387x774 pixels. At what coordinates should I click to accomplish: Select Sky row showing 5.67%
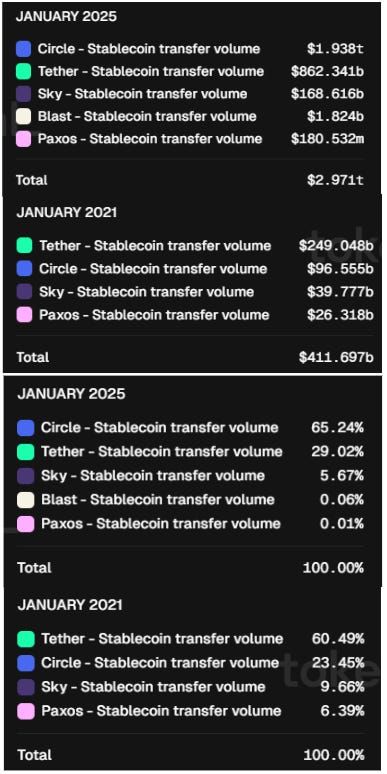(x=191, y=476)
